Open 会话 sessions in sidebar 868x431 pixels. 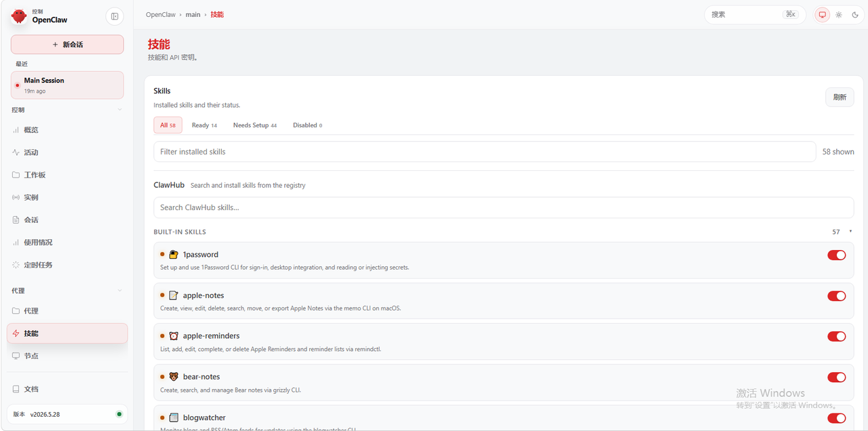point(67,220)
